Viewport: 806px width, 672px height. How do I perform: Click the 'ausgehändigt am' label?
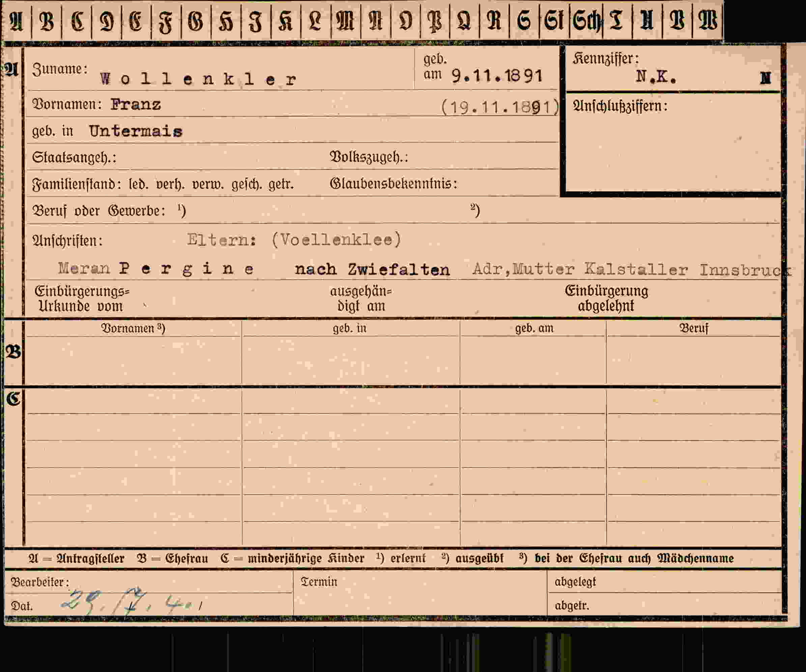361,299
